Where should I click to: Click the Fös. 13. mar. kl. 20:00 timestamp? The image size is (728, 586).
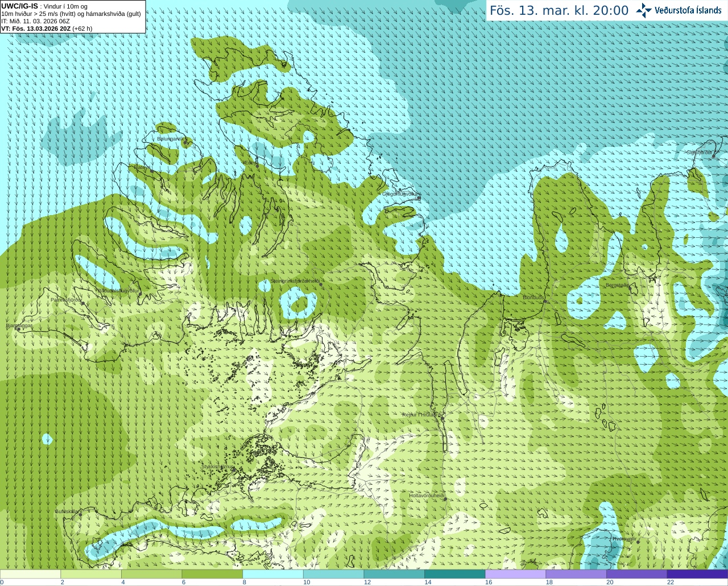pos(559,11)
